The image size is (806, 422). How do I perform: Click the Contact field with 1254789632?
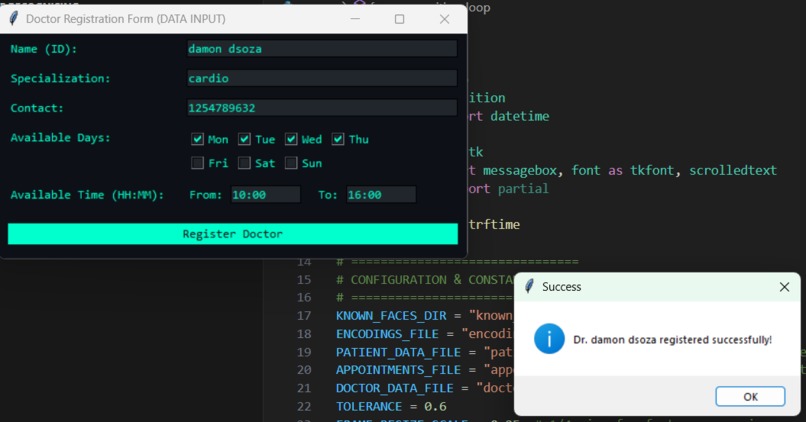tap(322, 108)
